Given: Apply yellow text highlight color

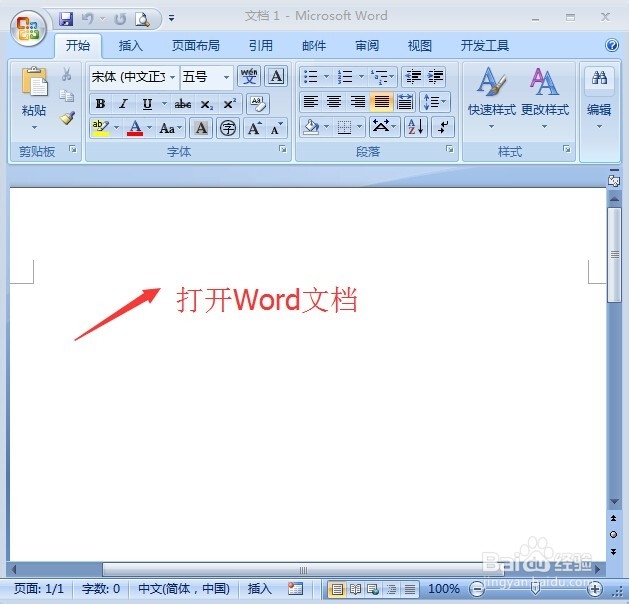Looking at the screenshot, I should coord(100,128).
